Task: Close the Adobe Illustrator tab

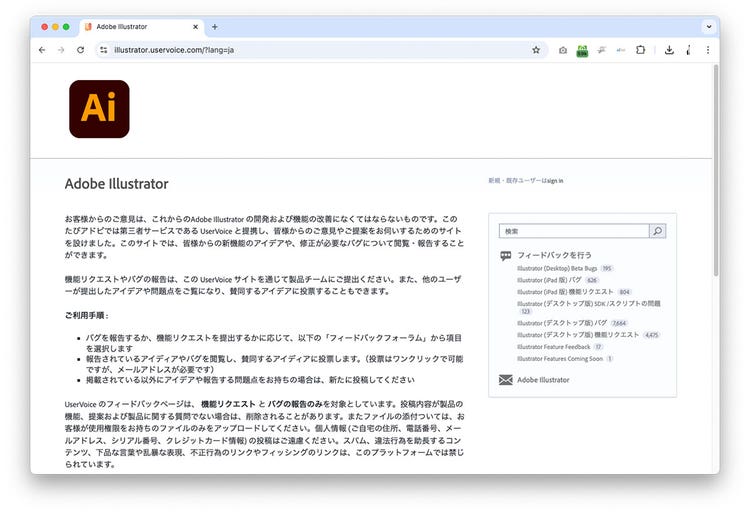Action: 195,27
